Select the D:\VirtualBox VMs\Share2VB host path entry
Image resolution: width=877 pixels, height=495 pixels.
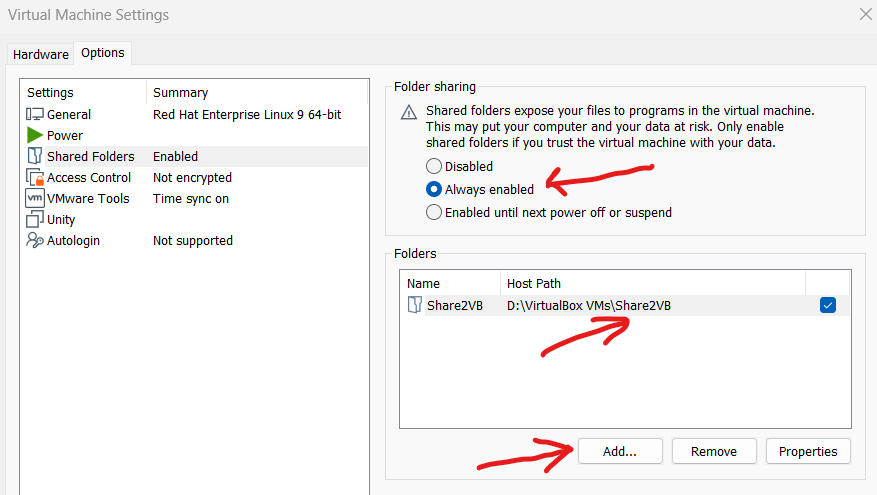tap(589, 306)
